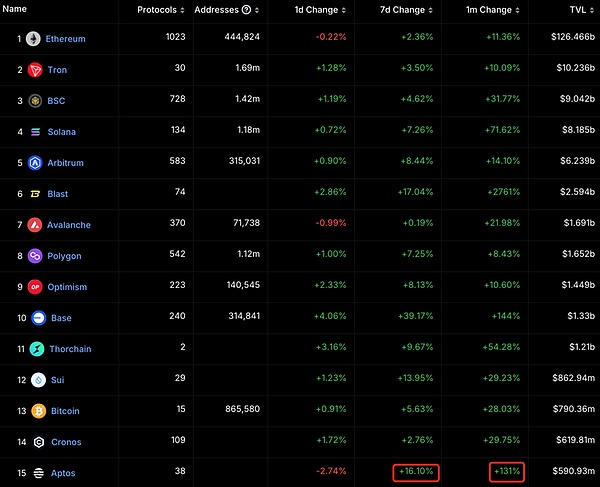600x487 pixels.
Task: Sort by 1d Change column arrows
Action: [344, 10]
